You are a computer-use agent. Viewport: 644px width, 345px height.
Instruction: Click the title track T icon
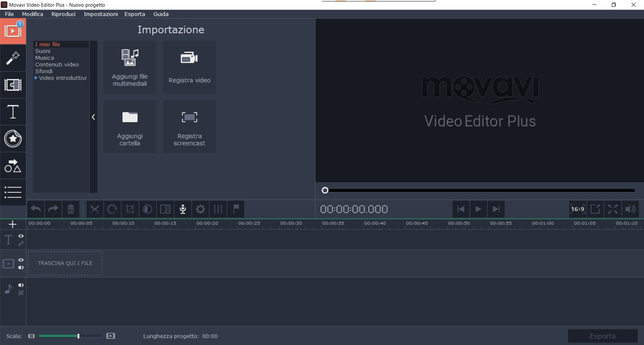coord(8,240)
